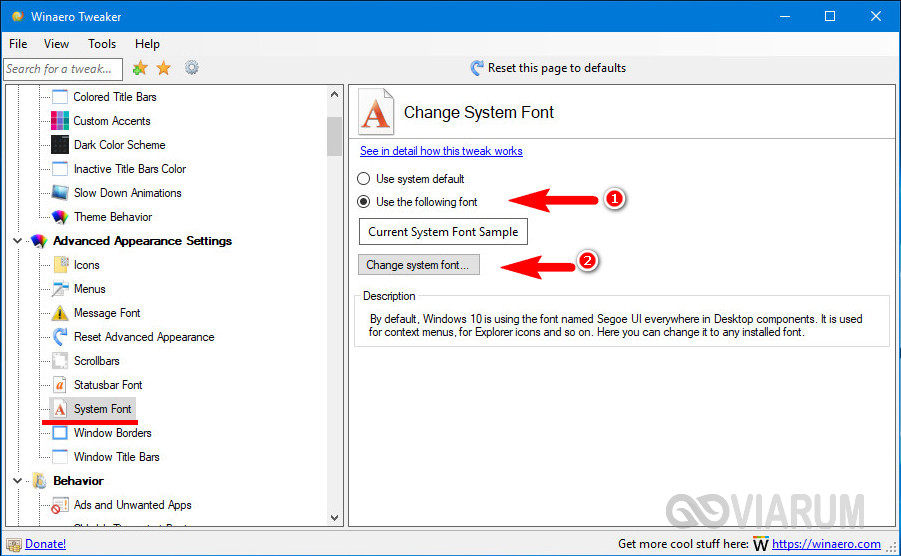This screenshot has height=556, width=901.
Task: Click the Colored Title Bars icon
Action: point(60,96)
